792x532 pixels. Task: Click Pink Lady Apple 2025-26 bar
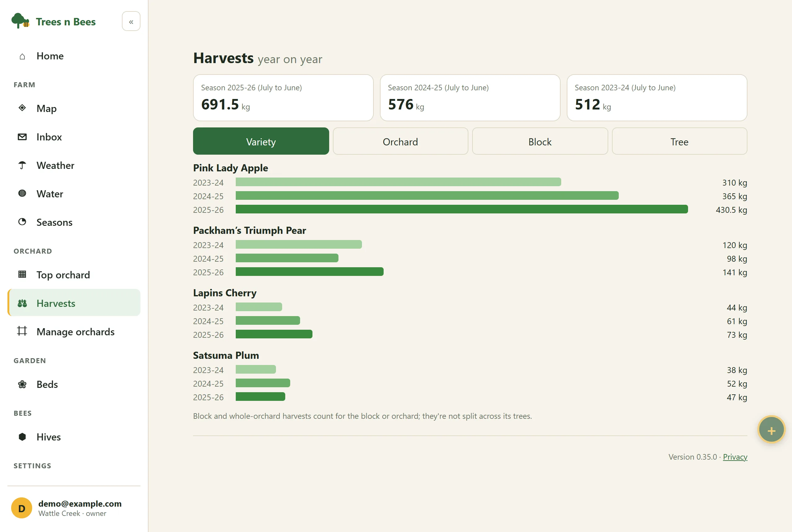(x=462, y=209)
